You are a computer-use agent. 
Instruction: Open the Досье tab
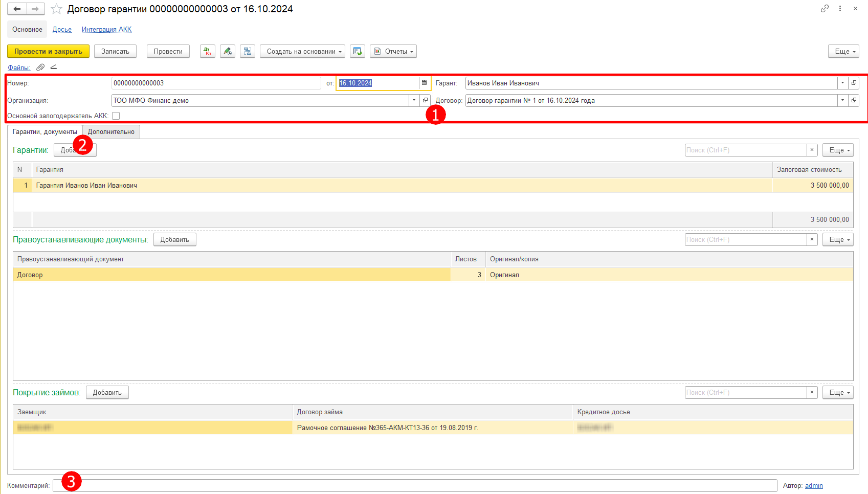(x=62, y=29)
